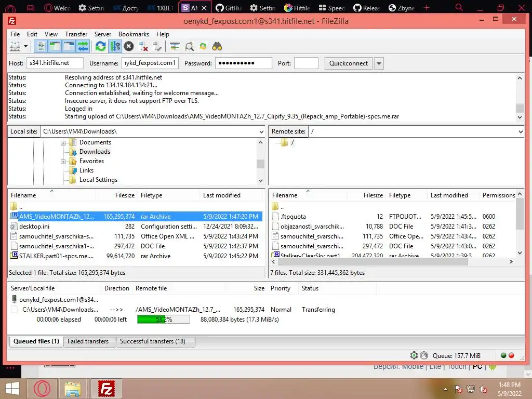Open Opera browser from taskbar
Image resolution: width=532 pixels, height=399 pixels.
(x=42, y=389)
